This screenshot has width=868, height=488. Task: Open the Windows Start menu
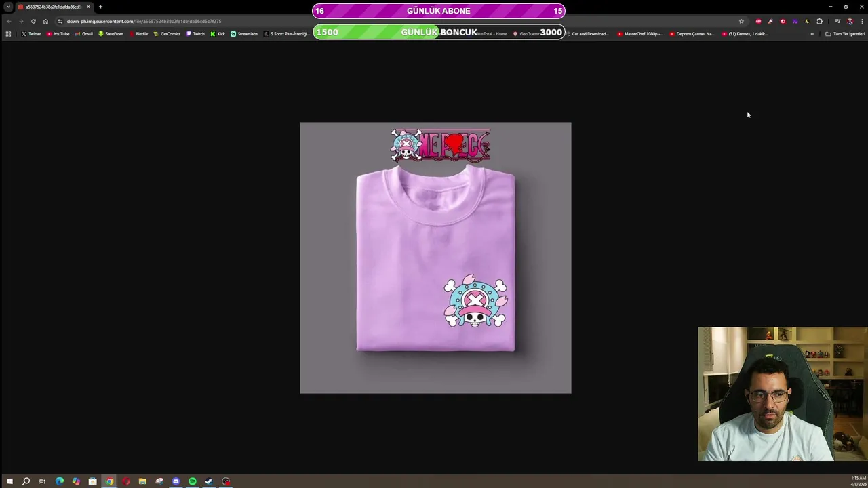(x=9, y=481)
